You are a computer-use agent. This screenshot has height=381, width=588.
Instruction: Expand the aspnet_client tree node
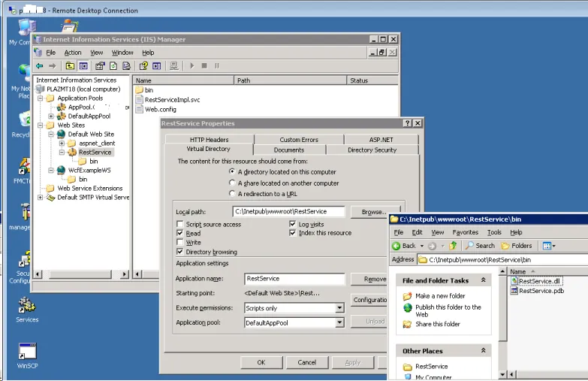(62, 144)
